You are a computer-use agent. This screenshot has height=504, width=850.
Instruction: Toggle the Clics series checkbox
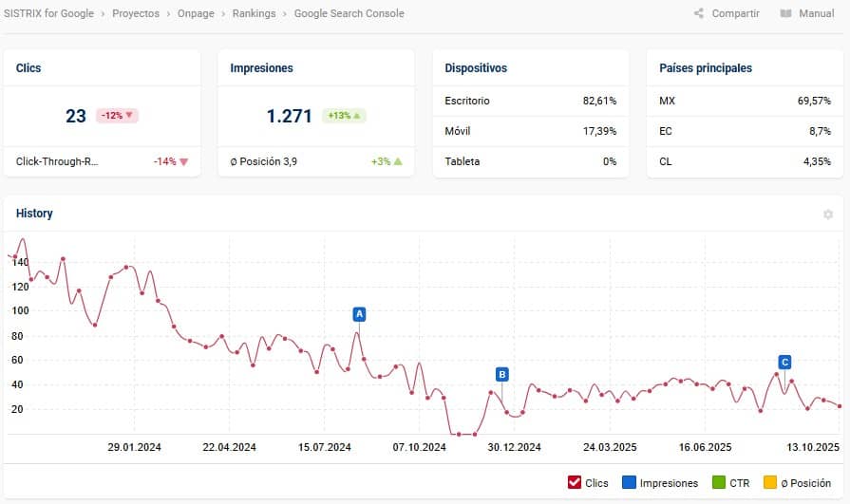point(574,483)
